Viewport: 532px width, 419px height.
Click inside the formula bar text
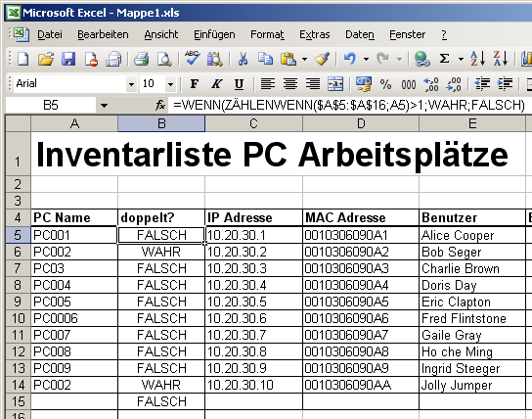coord(349,106)
